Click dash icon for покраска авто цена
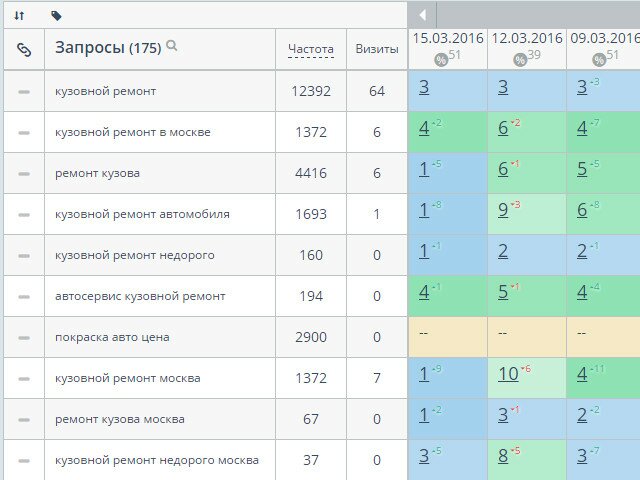The height and width of the screenshot is (480, 640). (24, 338)
